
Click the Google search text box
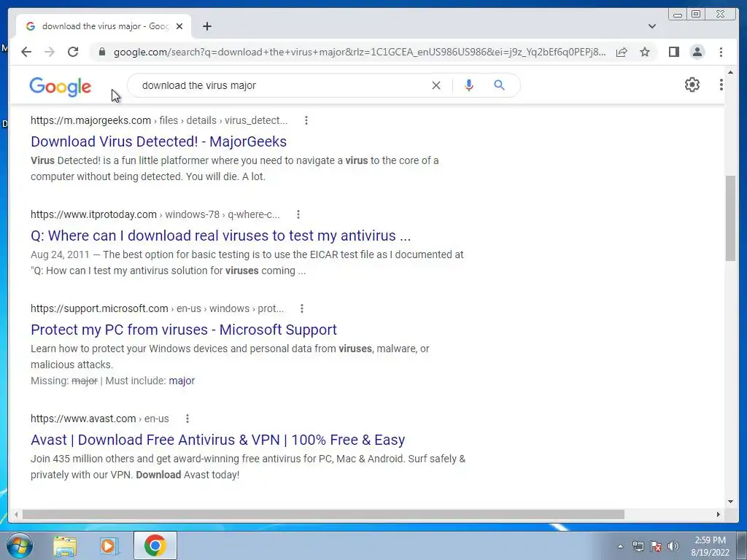pos(281,85)
